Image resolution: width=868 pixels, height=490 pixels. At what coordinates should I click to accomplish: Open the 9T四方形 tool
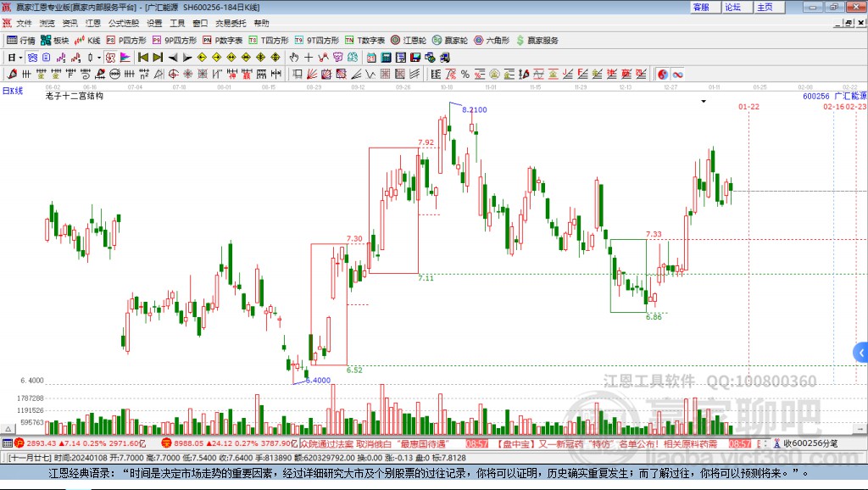click(317, 41)
